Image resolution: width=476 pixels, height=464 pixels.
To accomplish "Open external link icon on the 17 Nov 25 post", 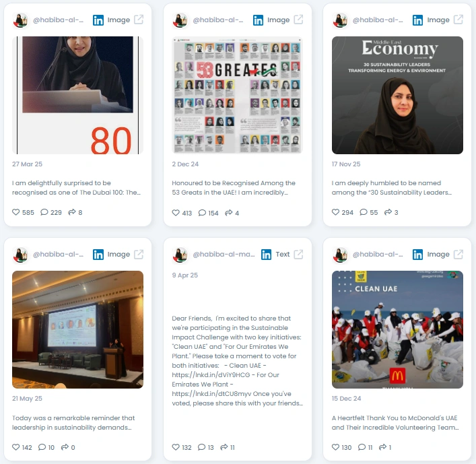I will (x=458, y=20).
